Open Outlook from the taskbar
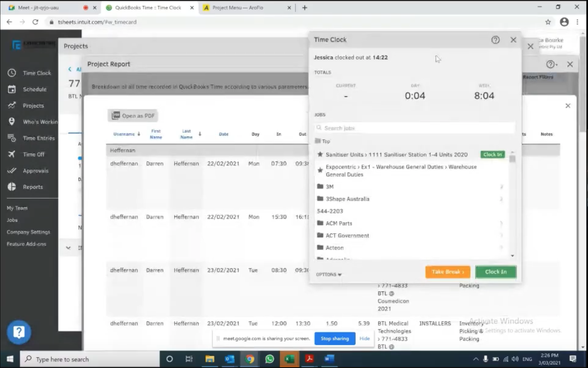The height and width of the screenshot is (368, 588). pyautogui.click(x=230, y=359)
